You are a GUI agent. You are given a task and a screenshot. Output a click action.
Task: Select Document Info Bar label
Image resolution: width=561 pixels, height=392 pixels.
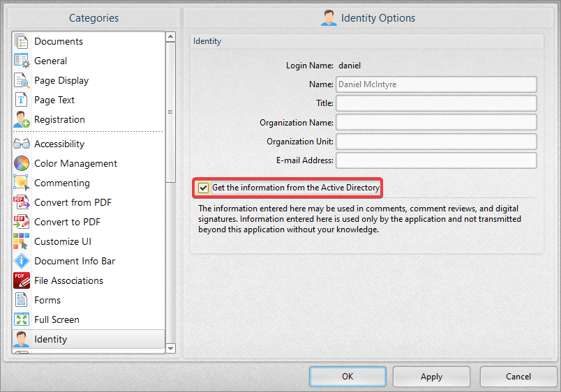click(x=75, y=261)
